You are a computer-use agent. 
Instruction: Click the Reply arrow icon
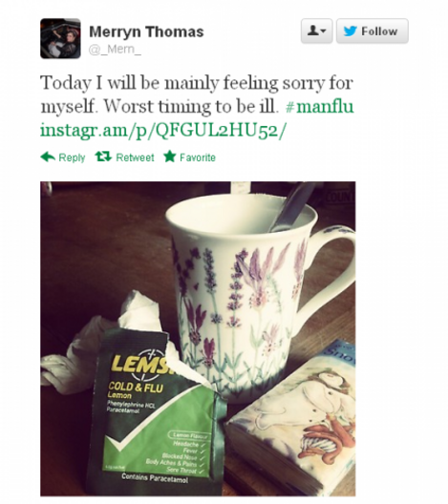click(x=48, y=157)
